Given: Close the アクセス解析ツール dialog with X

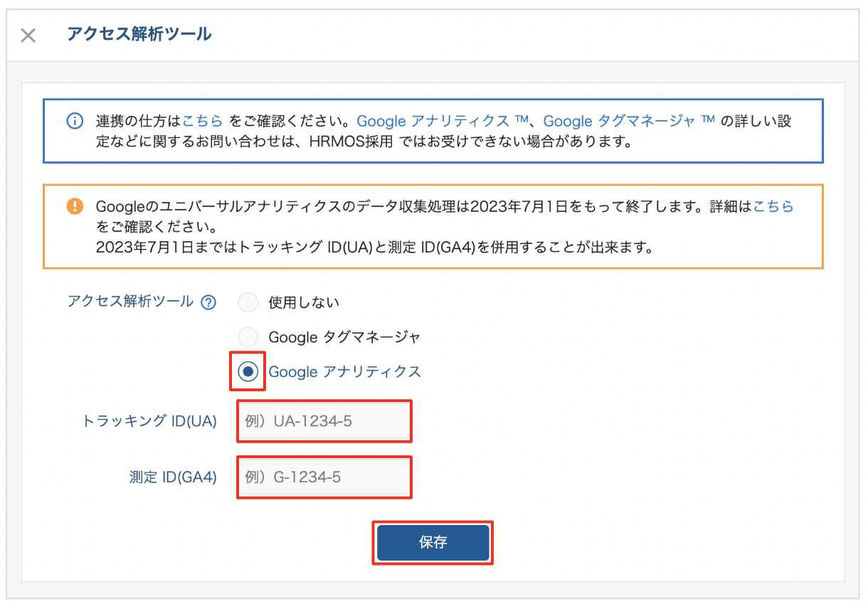Looking at the screenshot, I should (28, 36).
